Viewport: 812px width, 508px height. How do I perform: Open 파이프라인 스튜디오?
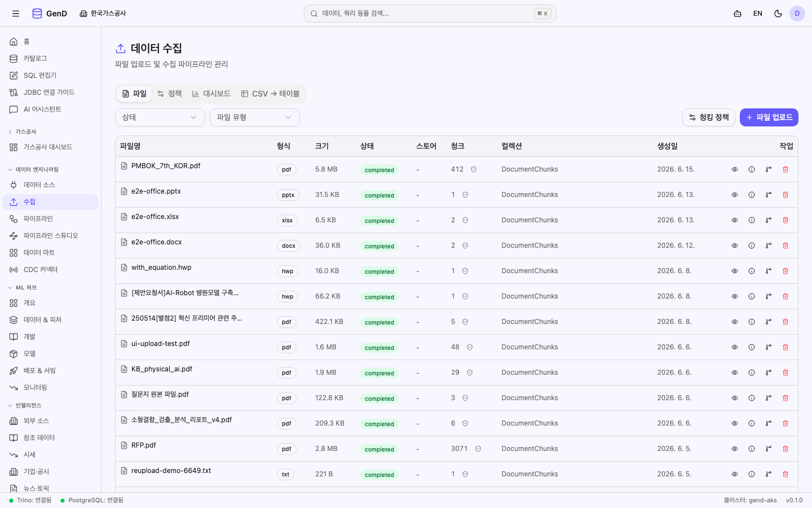pos(51,236)
